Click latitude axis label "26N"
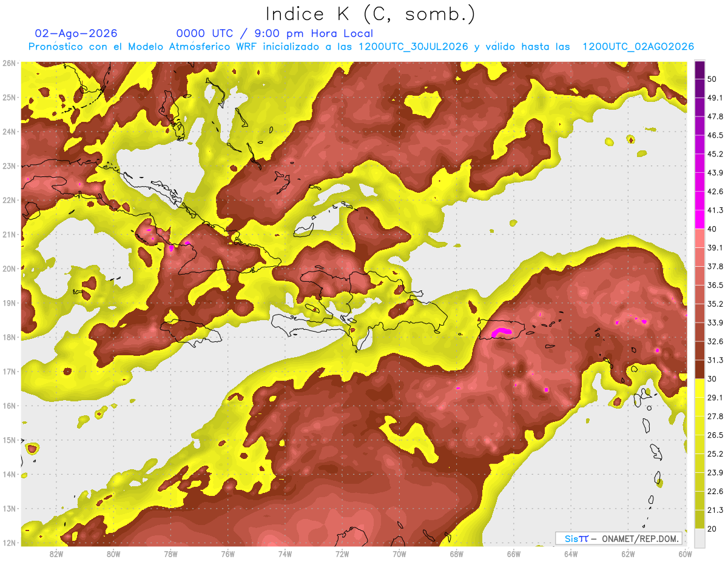The height and width of the screenshot is (562, 728). 9,63
